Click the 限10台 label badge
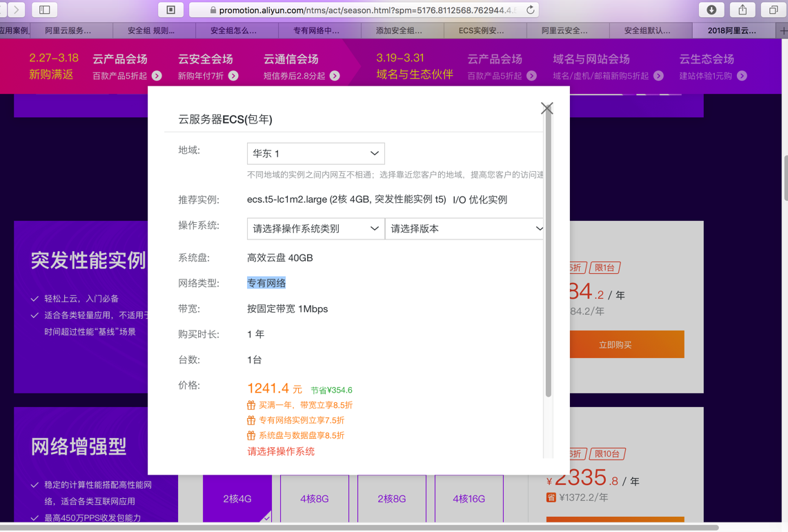 click(607, 454)
